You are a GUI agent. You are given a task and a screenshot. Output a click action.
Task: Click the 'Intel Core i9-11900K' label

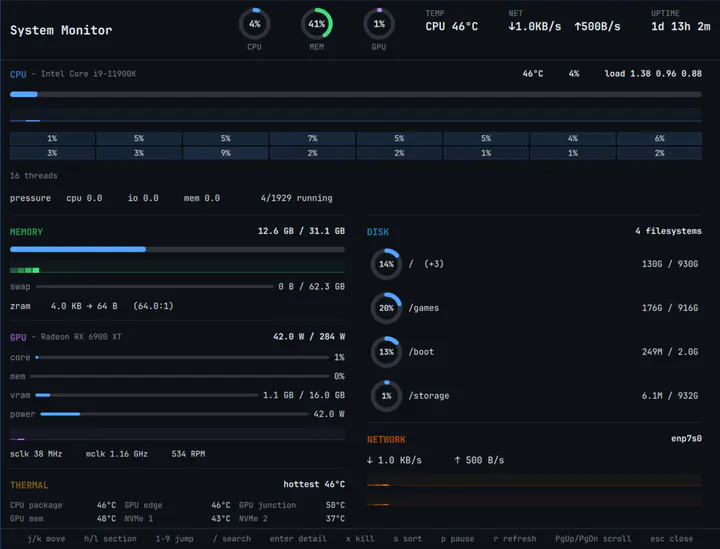pyautogui.click(x=88, y=74)
